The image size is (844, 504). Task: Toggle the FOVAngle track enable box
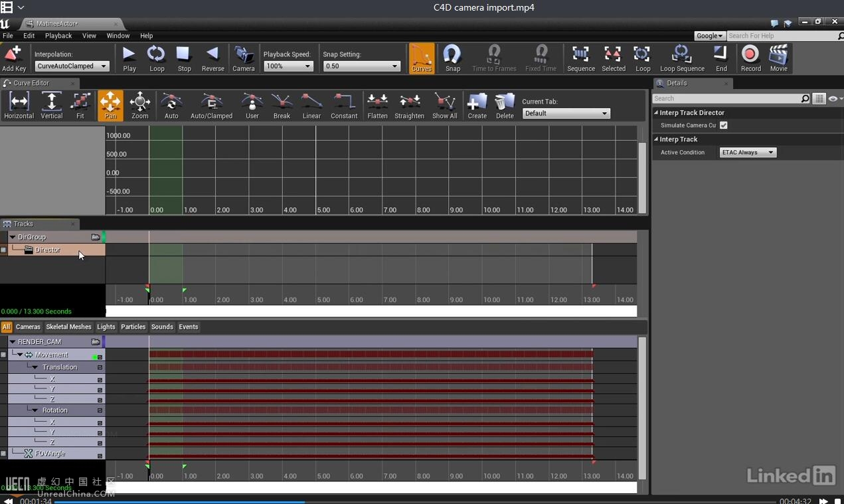[3, 454]
